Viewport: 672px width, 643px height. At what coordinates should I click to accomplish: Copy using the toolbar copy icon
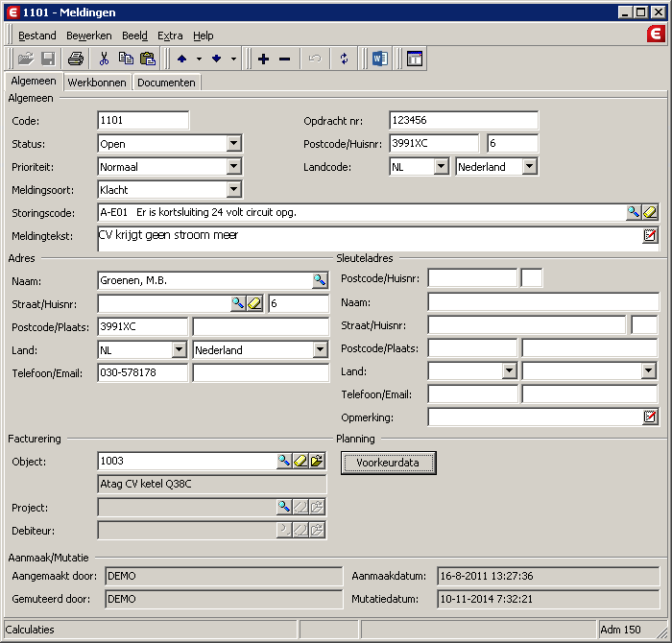pyautogui.click(x=126, y=59)
